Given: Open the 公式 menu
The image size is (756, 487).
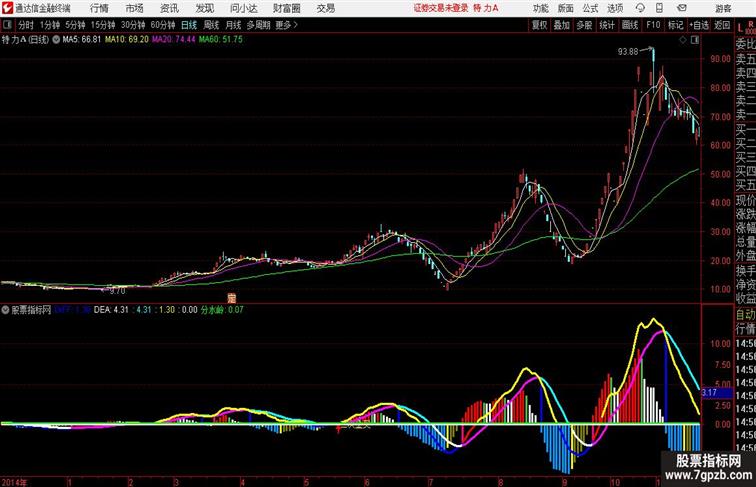Looking at the screenshot, I should 590,8.
